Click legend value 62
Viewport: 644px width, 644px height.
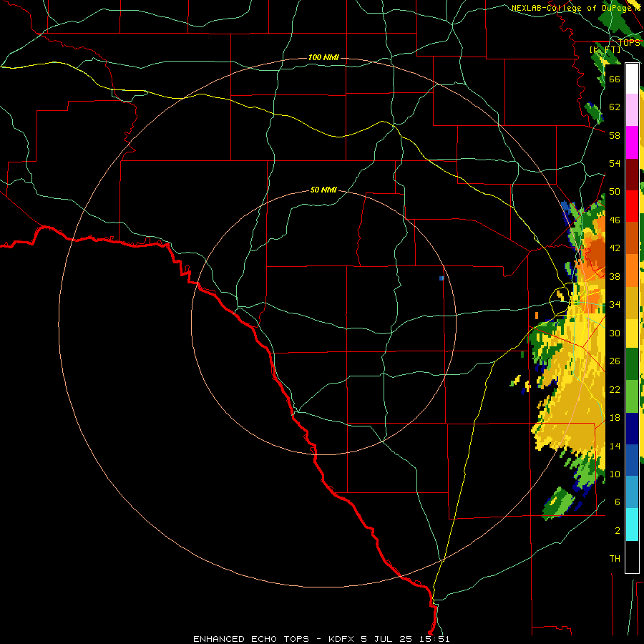615,107
